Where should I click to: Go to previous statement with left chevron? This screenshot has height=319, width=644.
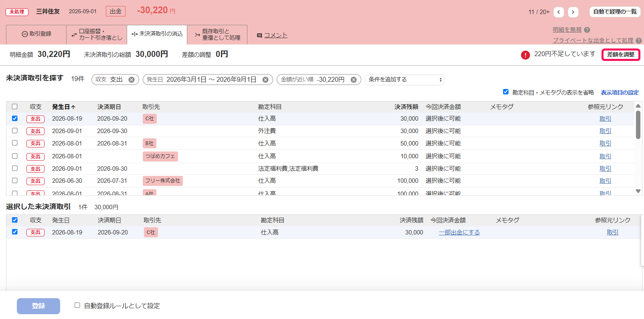coord(559,12)
